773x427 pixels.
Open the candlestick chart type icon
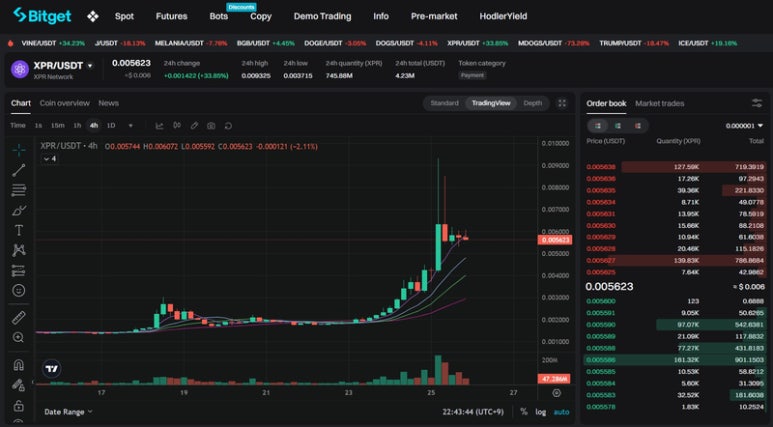coord(177,126)
